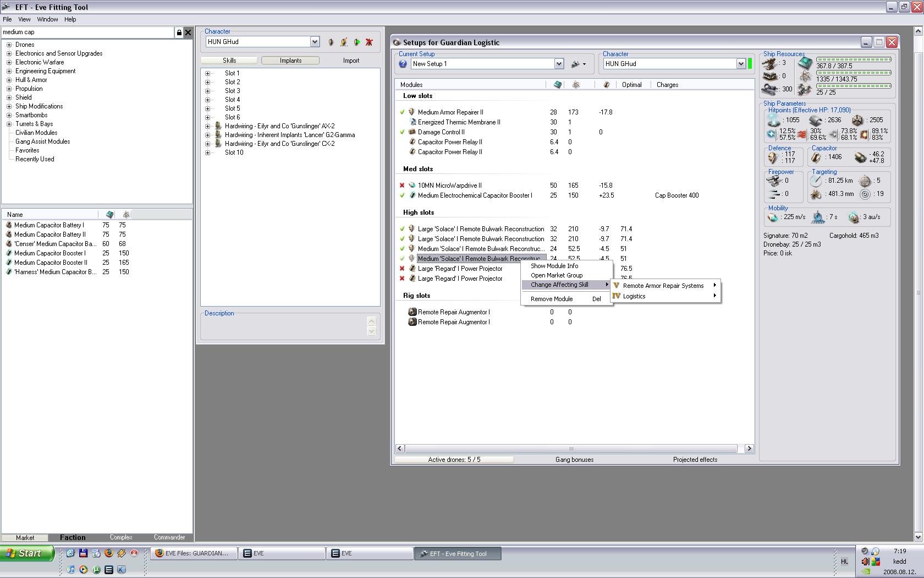
Task: Expand the Slot 1 implant node
Action: point(207,73)
